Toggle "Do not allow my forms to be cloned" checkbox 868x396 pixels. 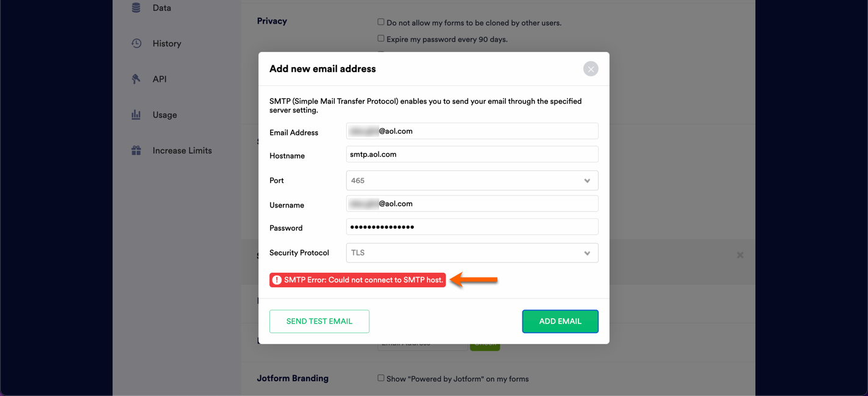tap(381, 22)
